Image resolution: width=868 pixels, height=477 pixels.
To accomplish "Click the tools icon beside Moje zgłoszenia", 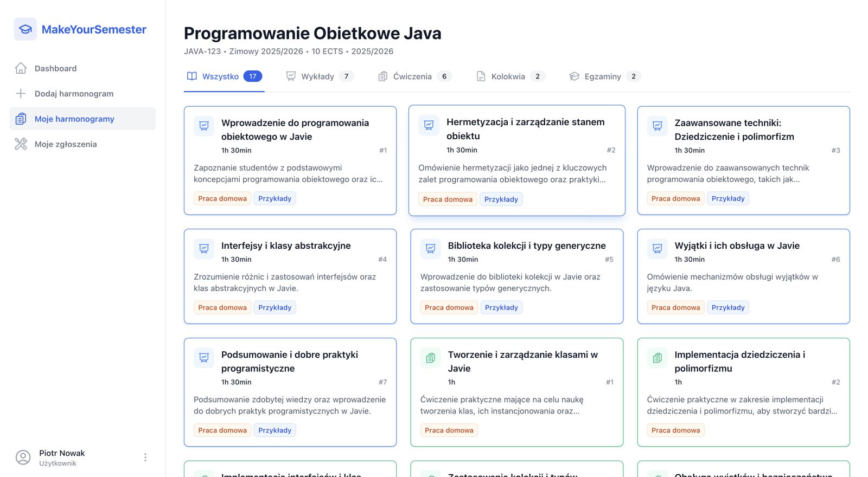I will [x=21, y=144].
